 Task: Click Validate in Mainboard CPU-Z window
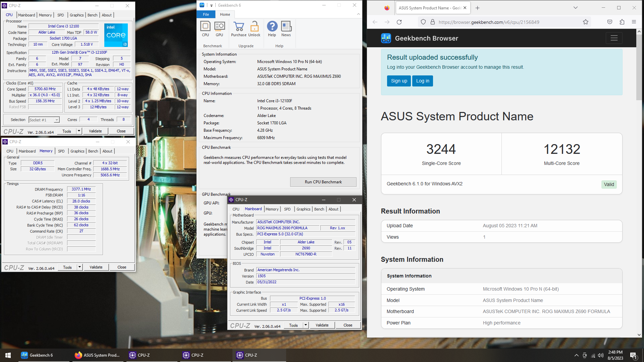click(322, 325)
